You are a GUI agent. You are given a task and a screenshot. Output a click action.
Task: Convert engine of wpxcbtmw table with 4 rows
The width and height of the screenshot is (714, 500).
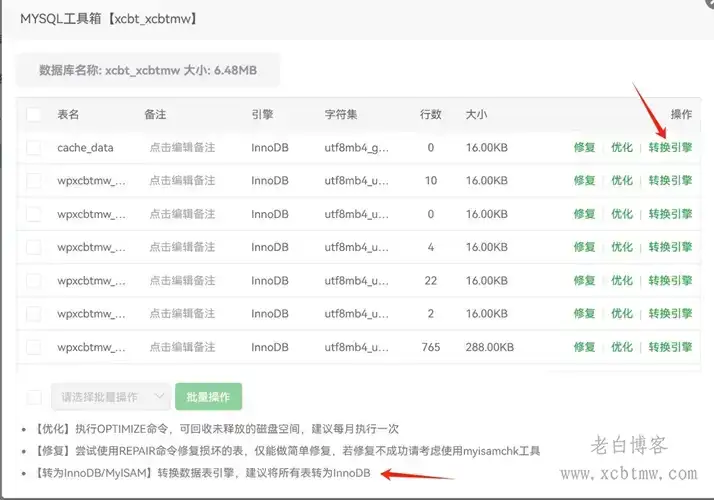click(x=670, y=247)
